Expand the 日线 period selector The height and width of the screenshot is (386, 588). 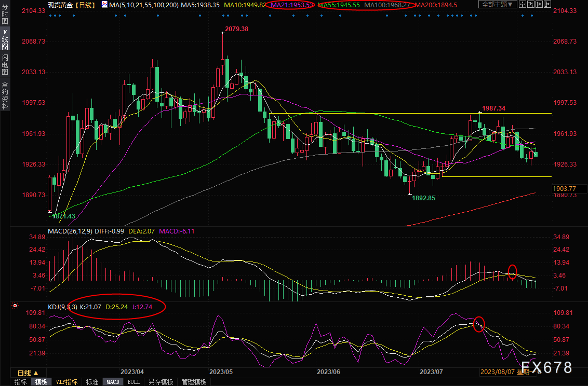(28, 373)
